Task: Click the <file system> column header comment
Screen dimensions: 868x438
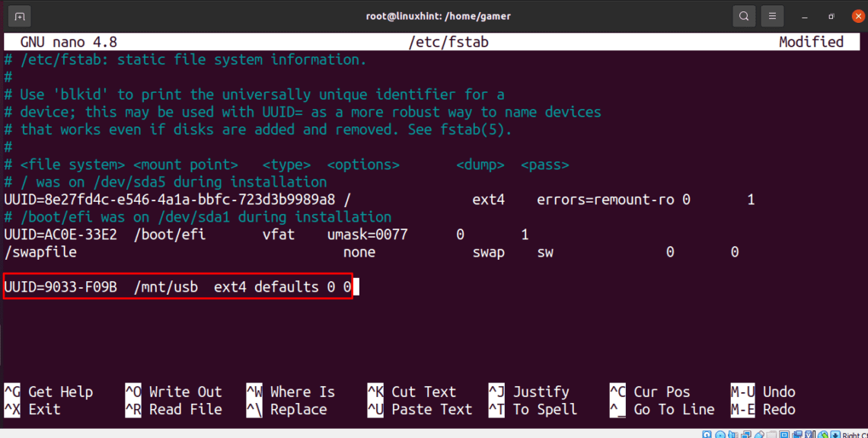Action: [x=72, y=165]
